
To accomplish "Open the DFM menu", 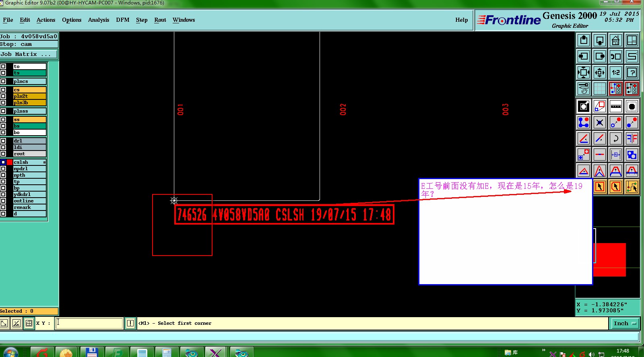I will [x=123, y=20].
